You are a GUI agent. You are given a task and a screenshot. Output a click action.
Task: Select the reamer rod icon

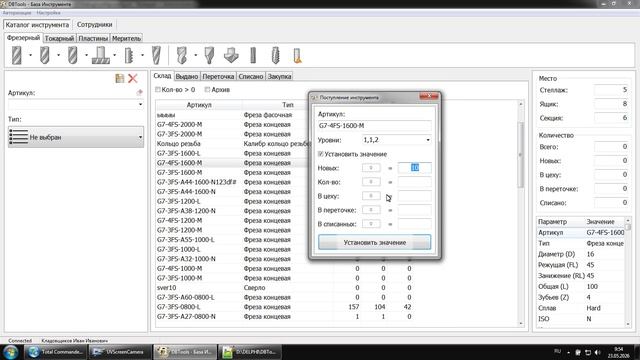pyautogui.click(x=253, y=55)
